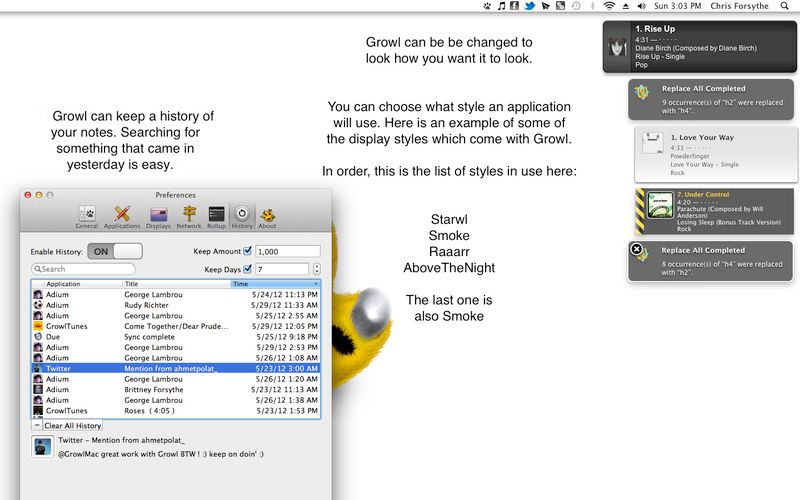This screenshot has height=500, width=800.
Task: Open the Rollup preferences pane
Action: coord(216,217)
